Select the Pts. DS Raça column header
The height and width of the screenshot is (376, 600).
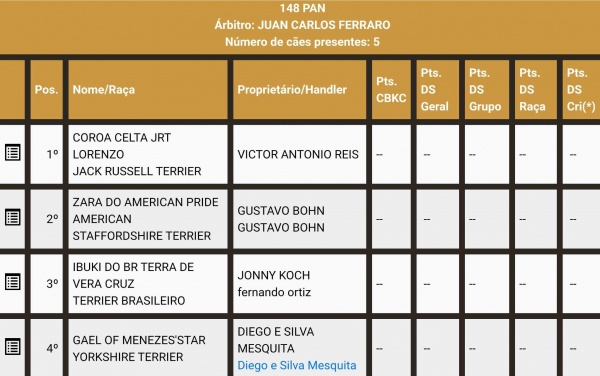[536, 90]
